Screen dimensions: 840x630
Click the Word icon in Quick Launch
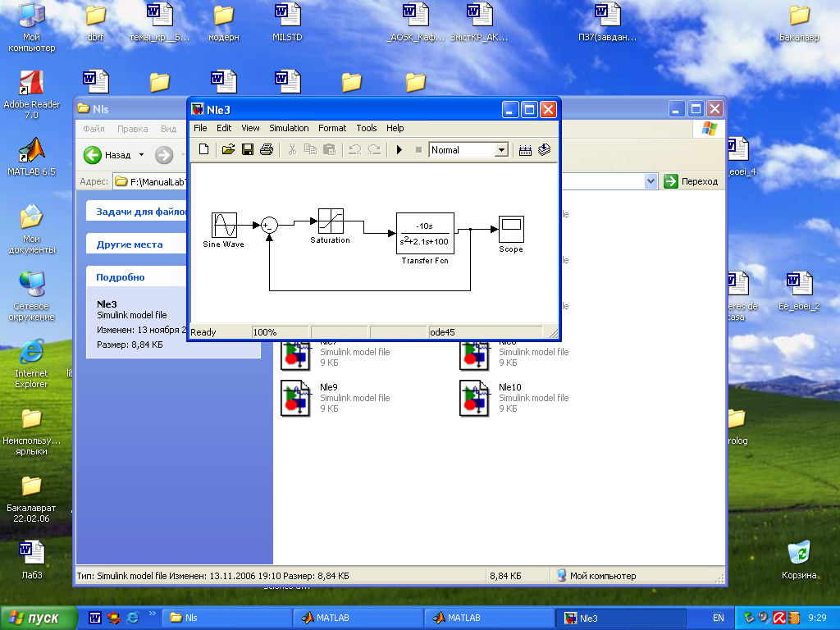click(x=95, y=619)
